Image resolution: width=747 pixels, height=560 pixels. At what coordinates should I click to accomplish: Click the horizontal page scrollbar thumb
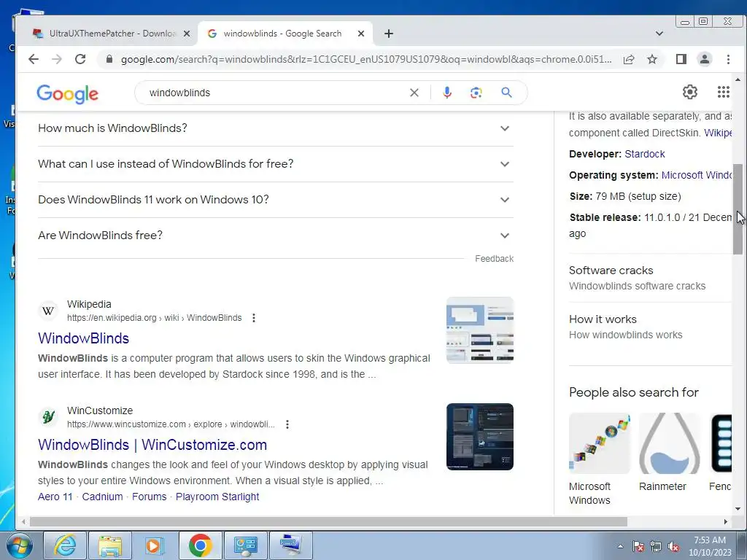tap(328, 522)
